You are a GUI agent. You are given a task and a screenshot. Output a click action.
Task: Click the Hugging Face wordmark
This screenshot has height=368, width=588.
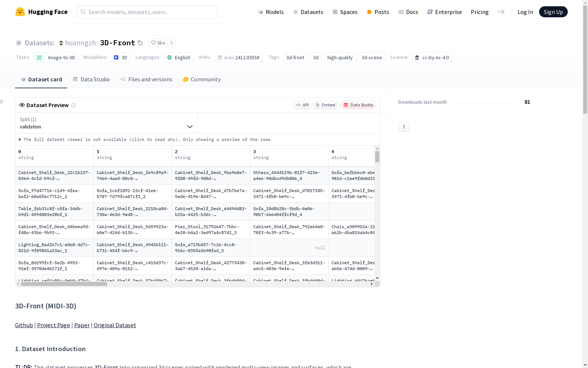[x=48, y=12]
